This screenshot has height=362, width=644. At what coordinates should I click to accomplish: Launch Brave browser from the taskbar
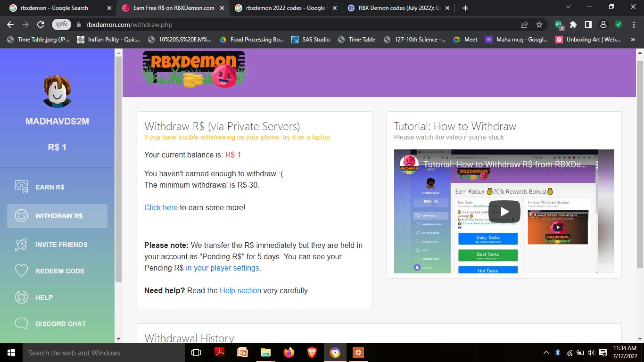point(312,353)
